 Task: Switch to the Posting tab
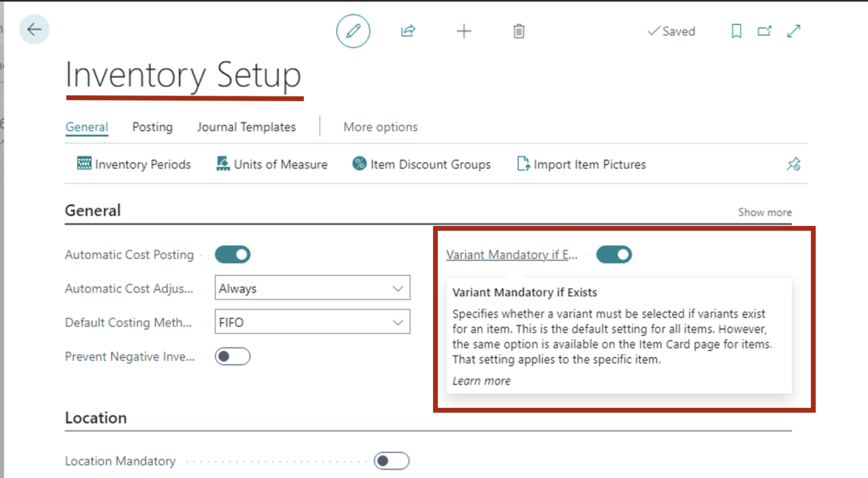pyautogui.click(x=152, y=127)
